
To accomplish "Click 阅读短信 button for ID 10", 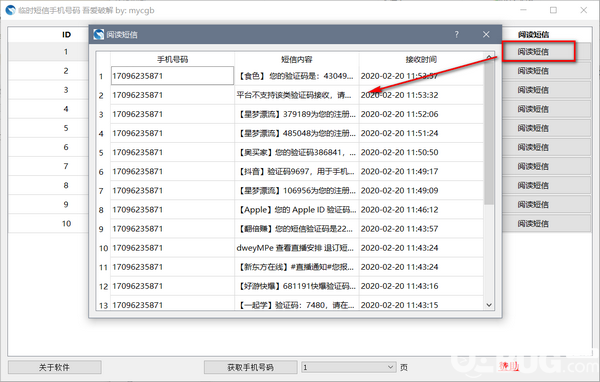I will [546, 224].
